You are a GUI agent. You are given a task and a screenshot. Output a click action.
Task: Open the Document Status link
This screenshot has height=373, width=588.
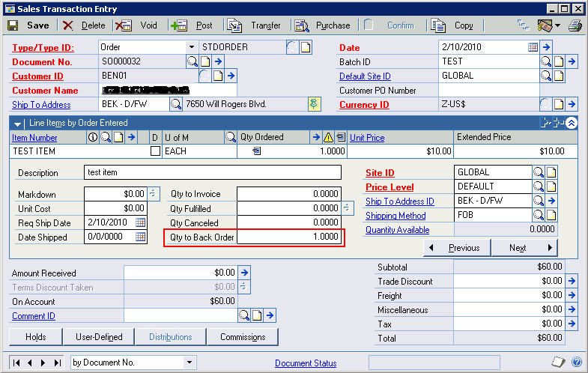[x=306, y=363]
